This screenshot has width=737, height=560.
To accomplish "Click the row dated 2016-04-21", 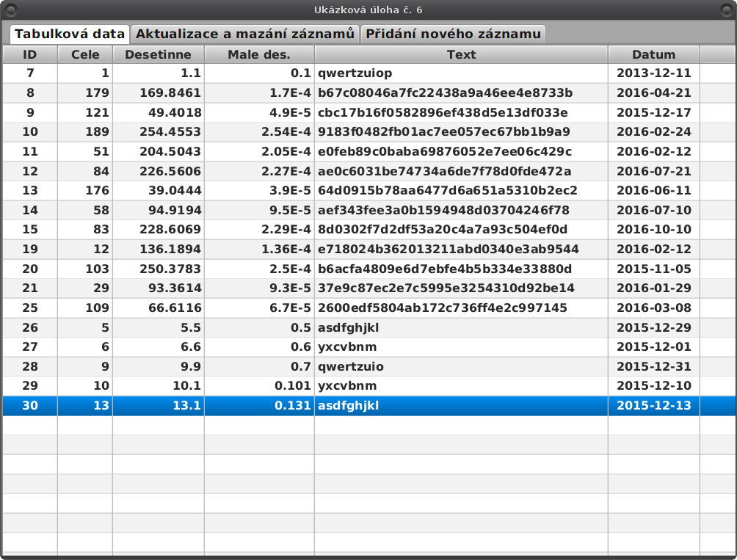I will point(367,93).
